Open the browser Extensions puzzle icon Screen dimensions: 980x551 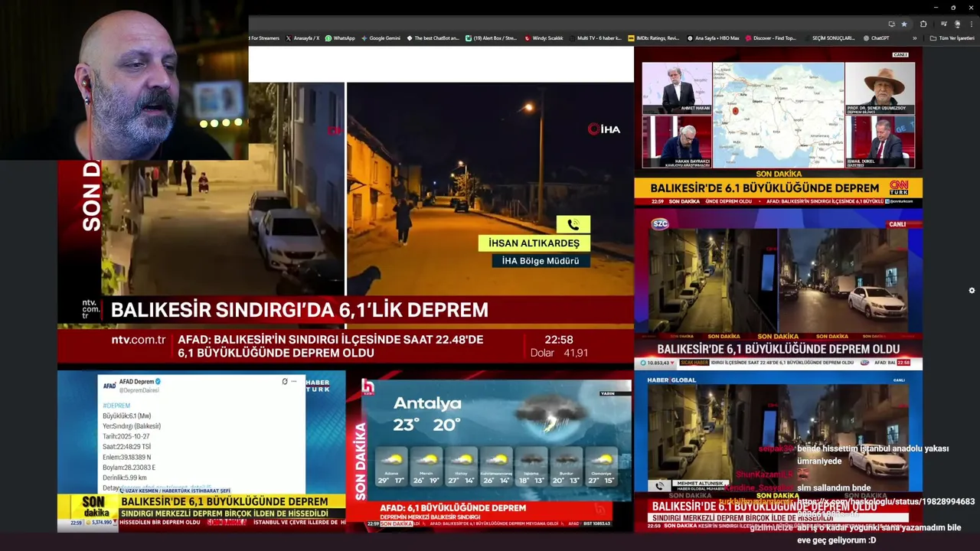tap(923, 24)
